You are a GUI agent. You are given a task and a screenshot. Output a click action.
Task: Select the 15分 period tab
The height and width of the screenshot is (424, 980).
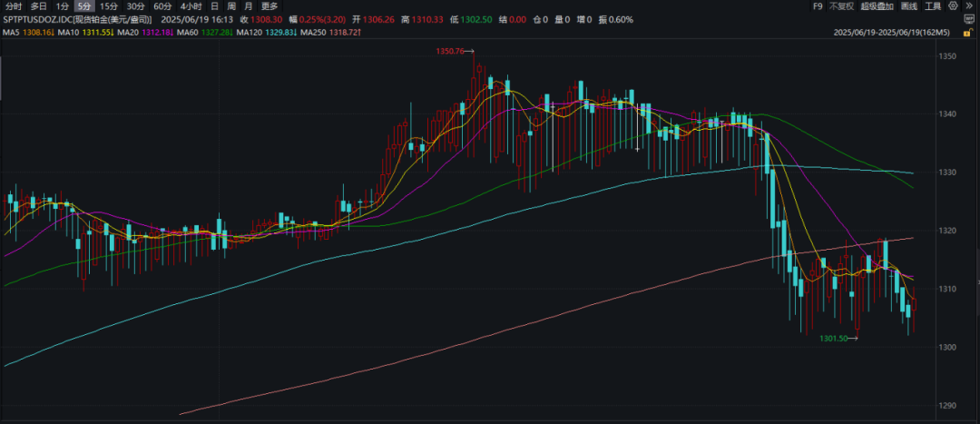[x=108, y=6]
